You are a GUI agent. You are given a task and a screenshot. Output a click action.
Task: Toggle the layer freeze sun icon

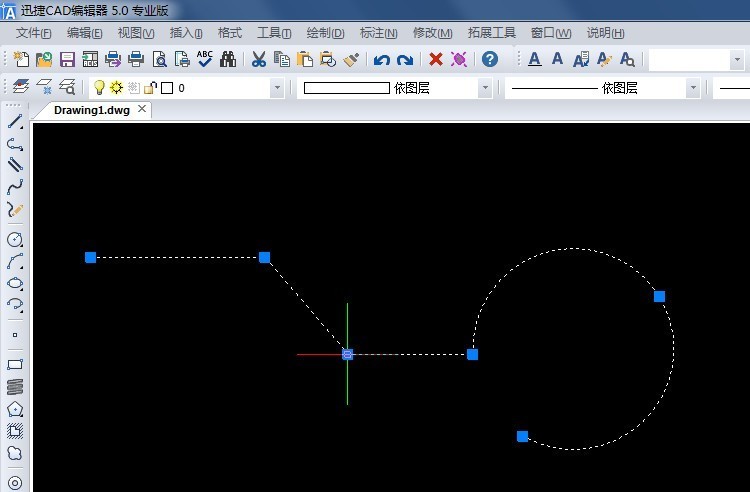(116, 88)
